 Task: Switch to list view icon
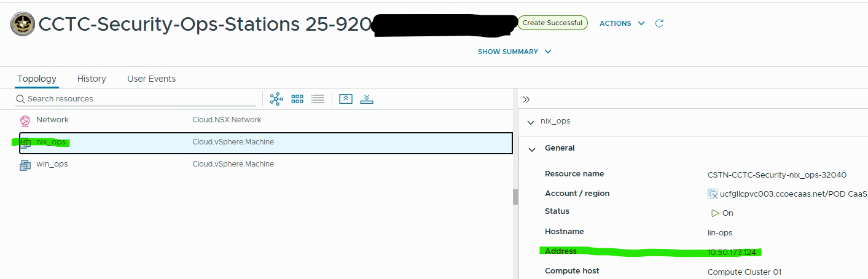pyautogui.click(x=318, y=99)
